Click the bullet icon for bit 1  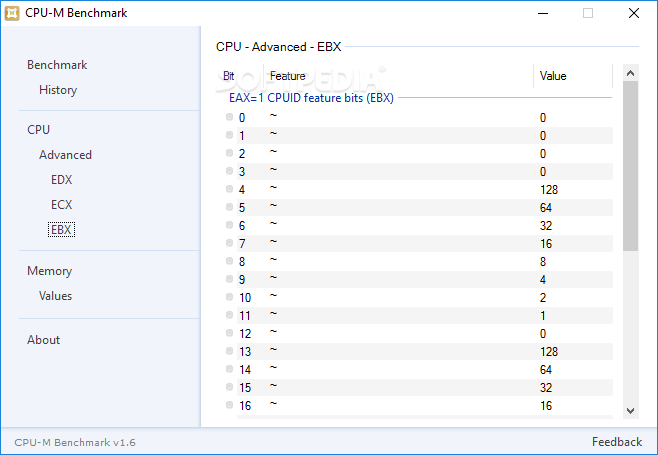pos(230,135)
